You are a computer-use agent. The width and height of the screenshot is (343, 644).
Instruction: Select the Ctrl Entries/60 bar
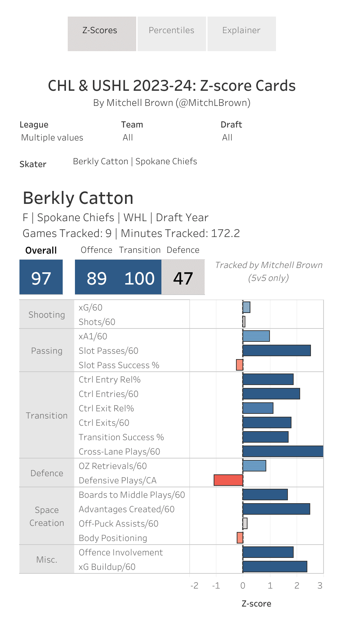coord(271,394)
